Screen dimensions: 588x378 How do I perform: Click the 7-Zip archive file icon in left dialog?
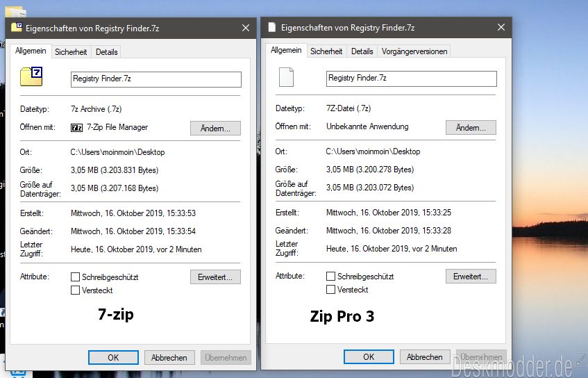point(31,76)
